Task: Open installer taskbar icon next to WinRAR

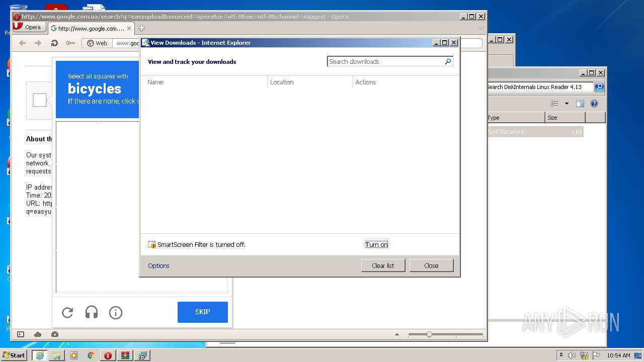Action: 142,355
